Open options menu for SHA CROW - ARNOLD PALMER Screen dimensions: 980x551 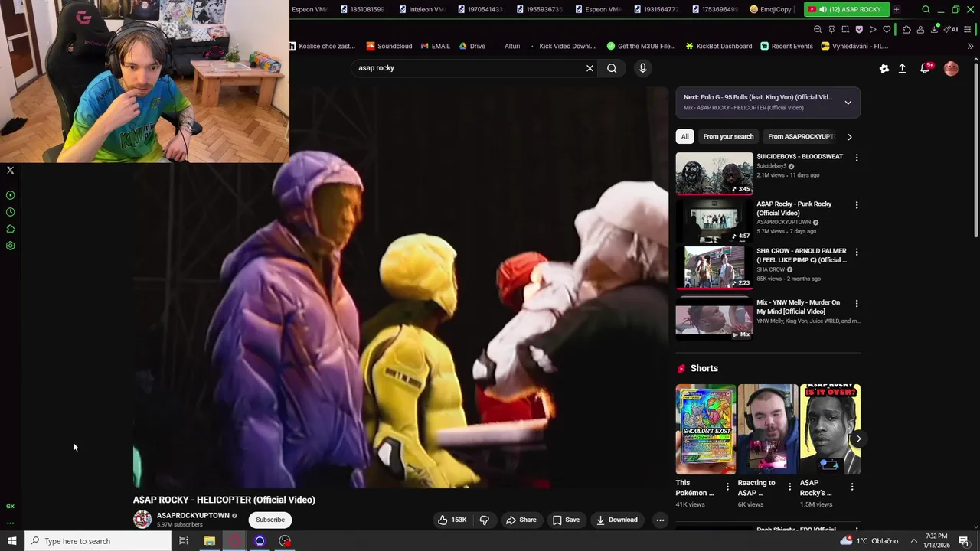[x=856, y=252]
